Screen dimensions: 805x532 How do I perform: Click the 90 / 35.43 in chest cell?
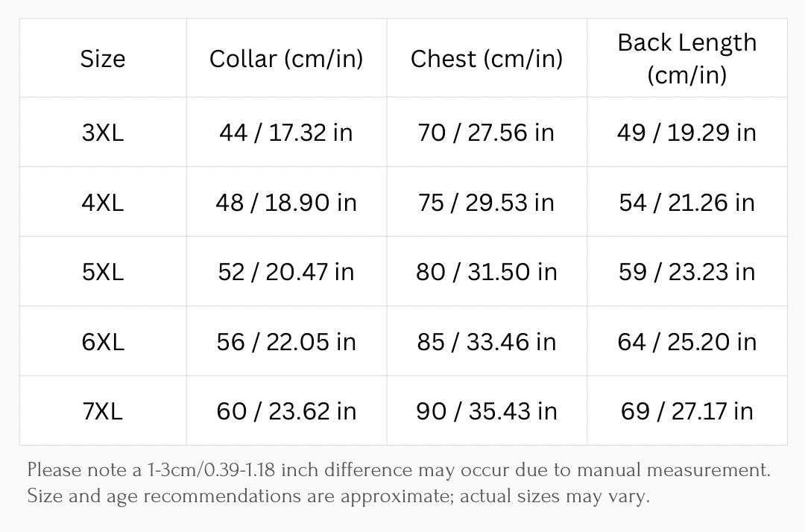pos(487,411)
